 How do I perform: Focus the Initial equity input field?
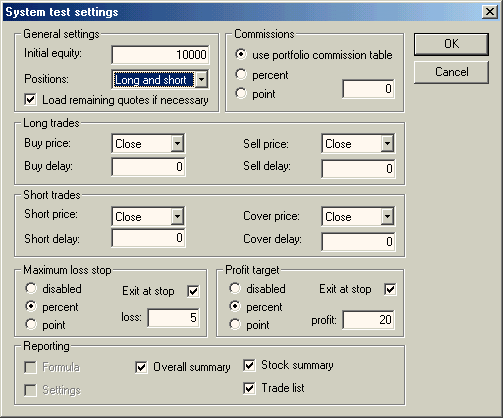point(160,54)
